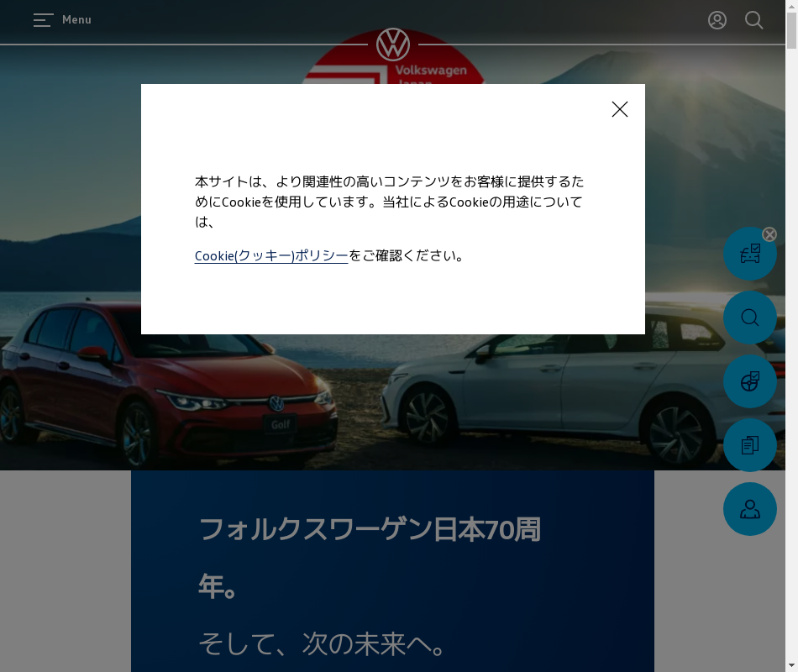Open the Cookie(クッキー)ポリシー link
This screenshot has width=798, height=672.
tap(271, 255)
